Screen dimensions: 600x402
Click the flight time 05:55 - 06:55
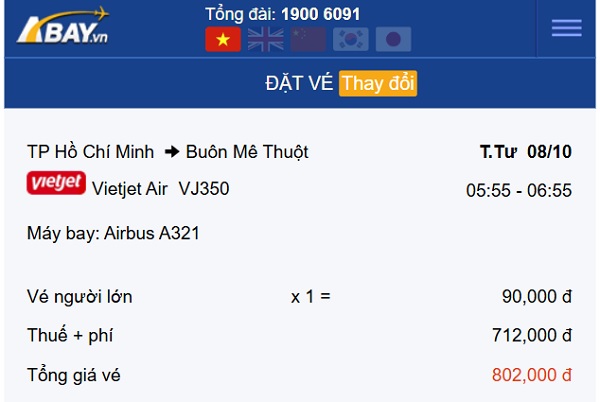click(518, 190)
